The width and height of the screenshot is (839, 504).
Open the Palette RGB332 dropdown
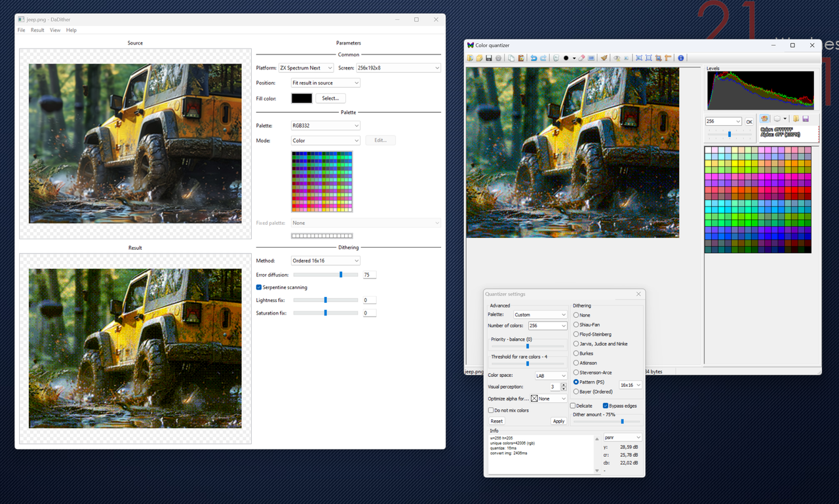(326, 125)
